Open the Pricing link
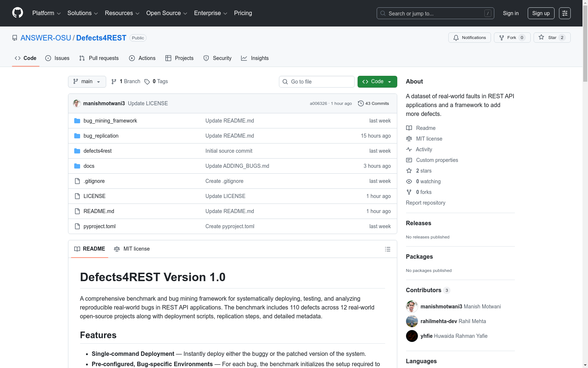Viewport: 588px width, 368px height. point(243,13)
